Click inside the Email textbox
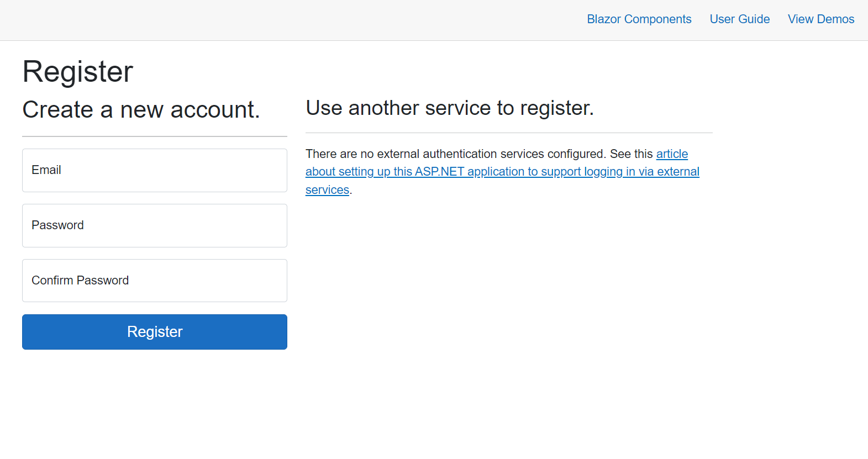 point(154,170)
